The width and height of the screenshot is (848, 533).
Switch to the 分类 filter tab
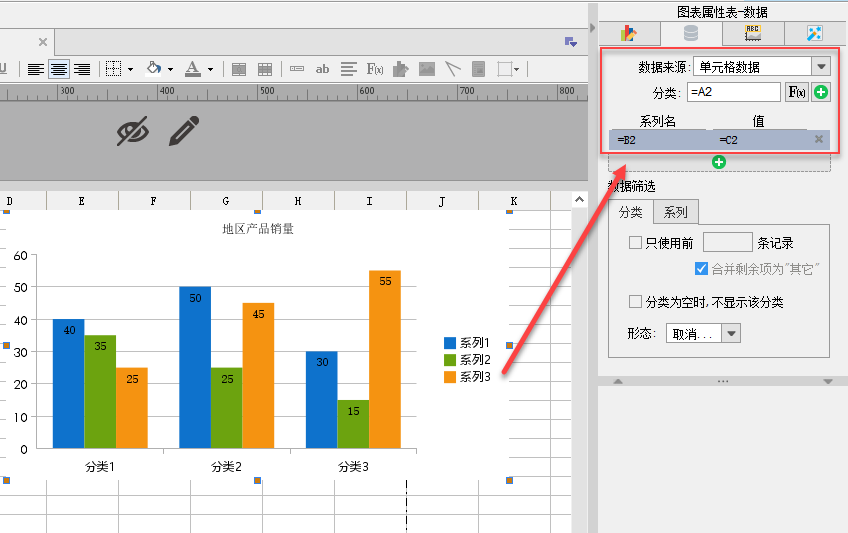[x=631, y=212]
